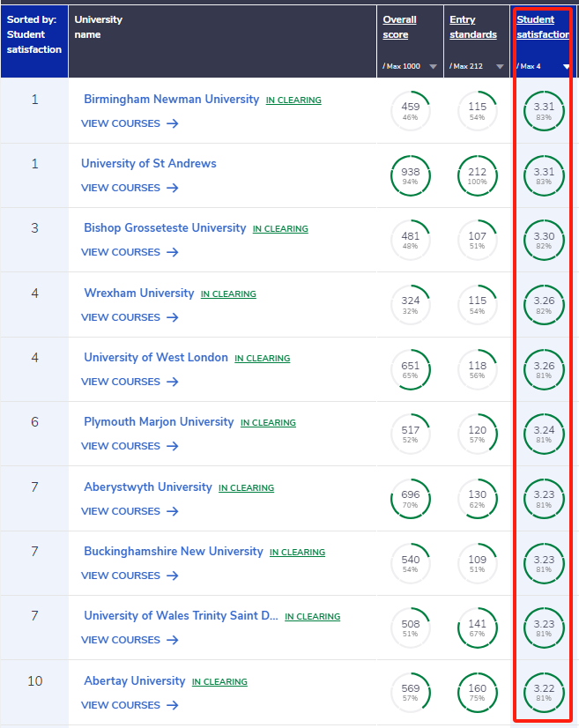Click St Andrews entry standards 212 circle
Image resolution: width=579 pixels, height=728 pixels.
[x=478, y=176]
